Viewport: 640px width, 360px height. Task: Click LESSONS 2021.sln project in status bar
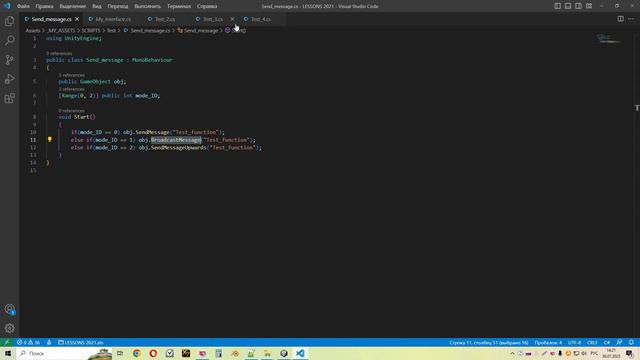click(x=81, y=342)
